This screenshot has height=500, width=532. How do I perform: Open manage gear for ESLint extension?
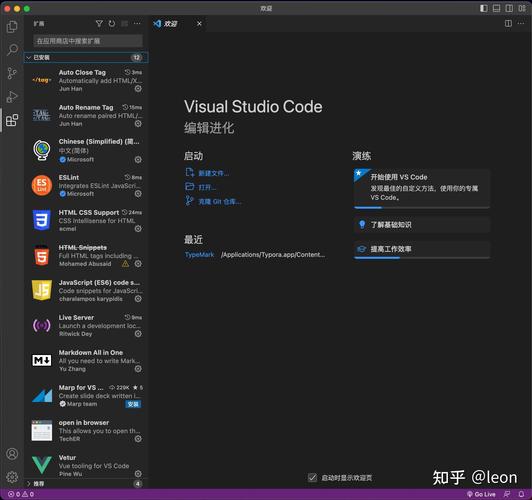click(138, 194)
